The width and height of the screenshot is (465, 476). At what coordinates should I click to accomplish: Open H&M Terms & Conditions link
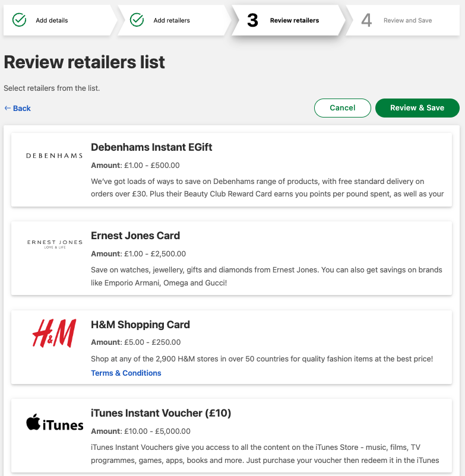point(126,373)
